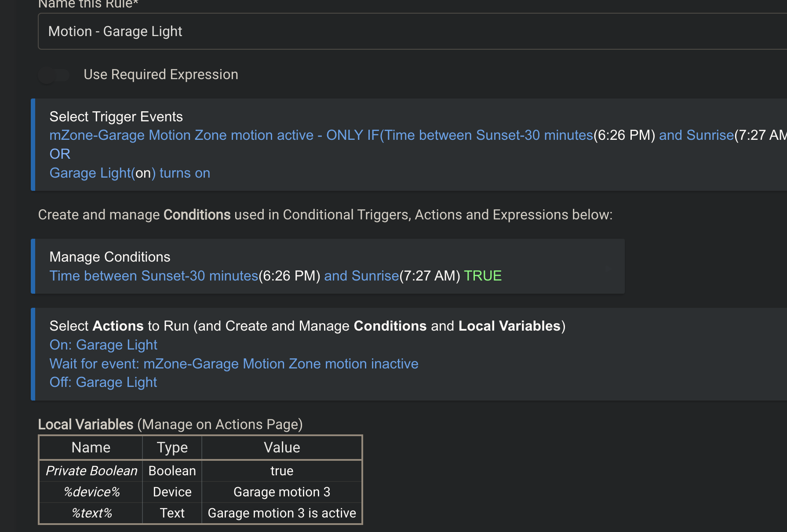Click the Wait for event action
787x532 pixels.
tap(233, 364)
